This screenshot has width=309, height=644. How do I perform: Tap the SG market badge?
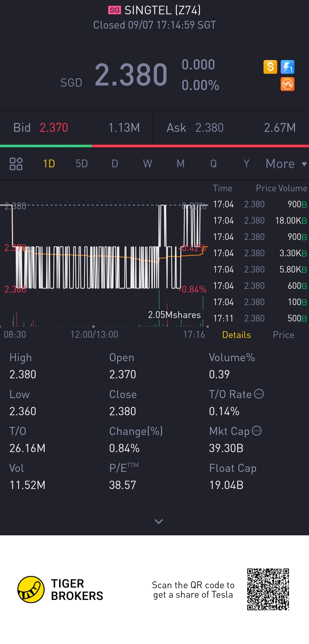click(114, 10)
